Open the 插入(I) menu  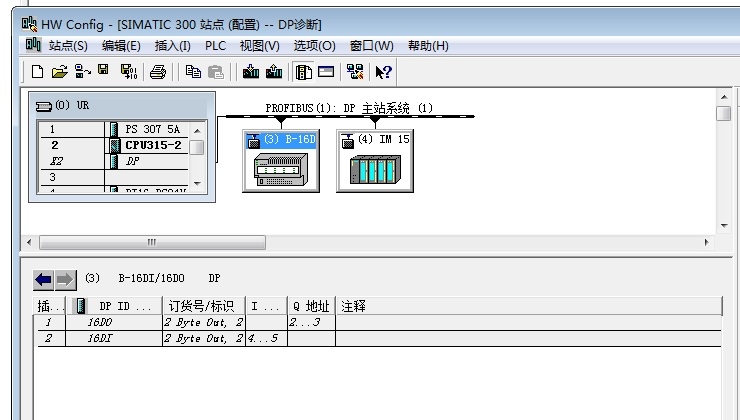tap(173, 46)
